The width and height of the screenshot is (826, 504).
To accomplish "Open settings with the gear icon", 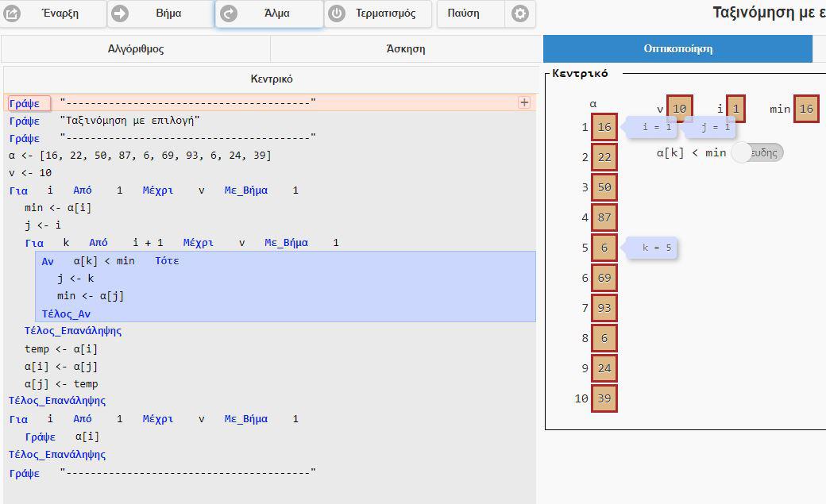I will coord(520,13).
